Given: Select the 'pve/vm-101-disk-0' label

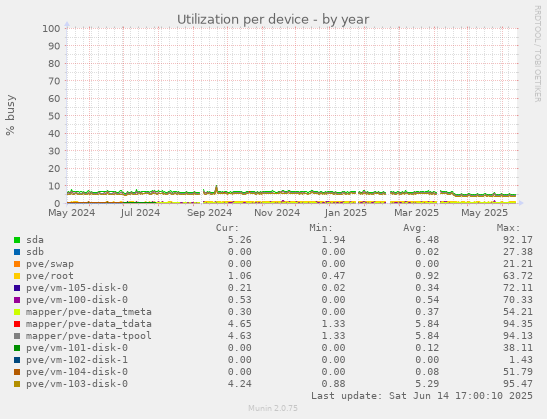Looking at the screenshot, I should (77, 348).
